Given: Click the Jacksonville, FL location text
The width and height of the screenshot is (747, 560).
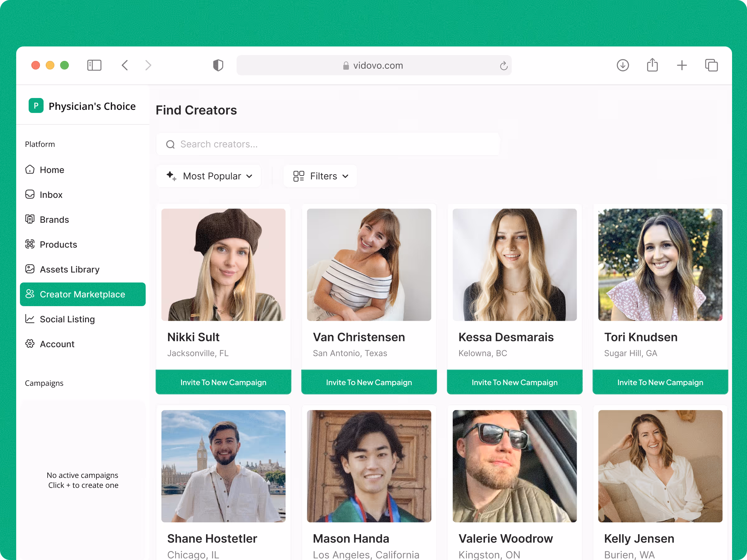Looking at the screenshot, I should [x=198, y=353].
